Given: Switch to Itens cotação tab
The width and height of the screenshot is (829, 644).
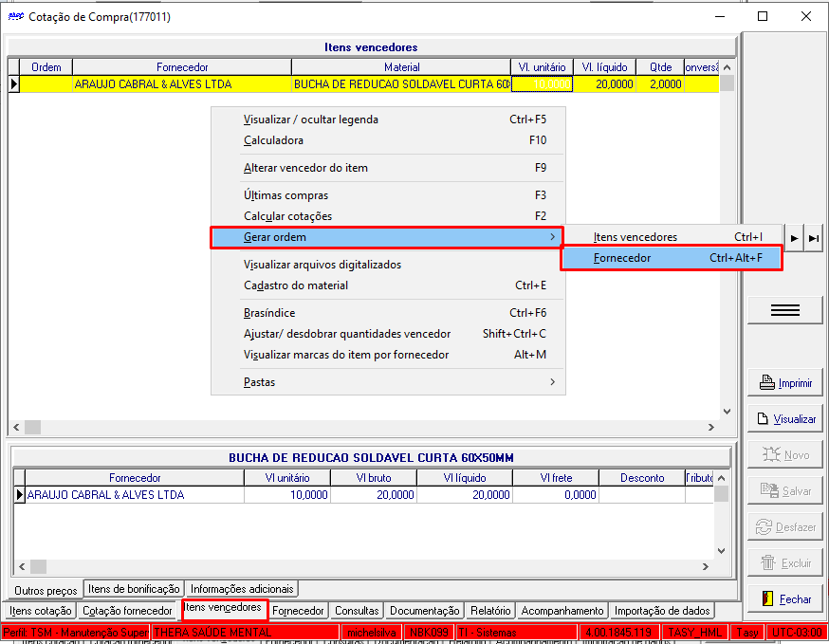Looking at the screenshot, I should pos(40,611).
